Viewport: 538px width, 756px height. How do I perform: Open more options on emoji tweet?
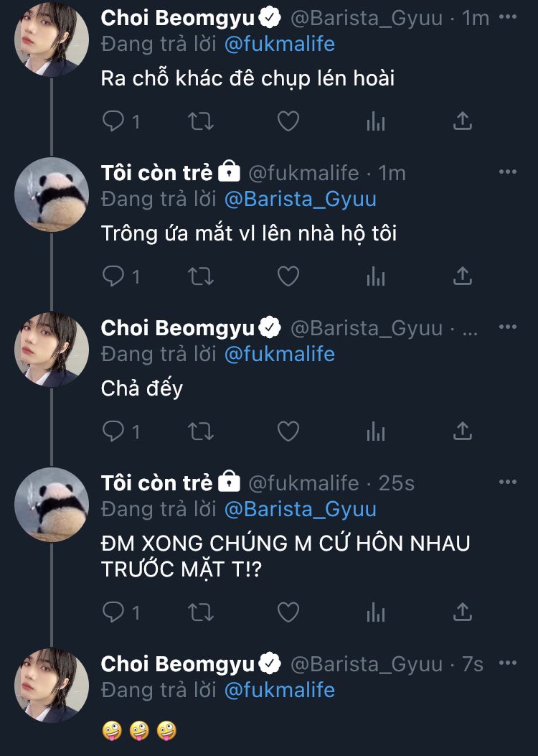coord(507,663)
